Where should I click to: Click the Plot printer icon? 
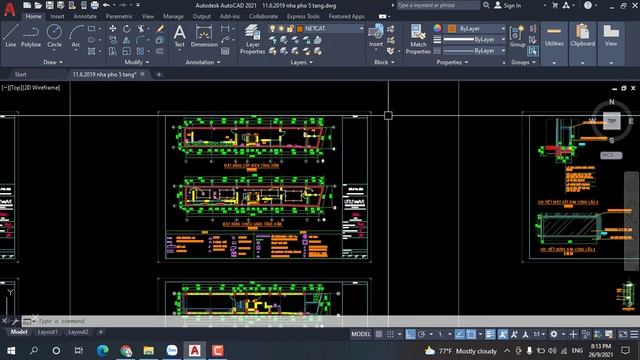coord(95,5)
